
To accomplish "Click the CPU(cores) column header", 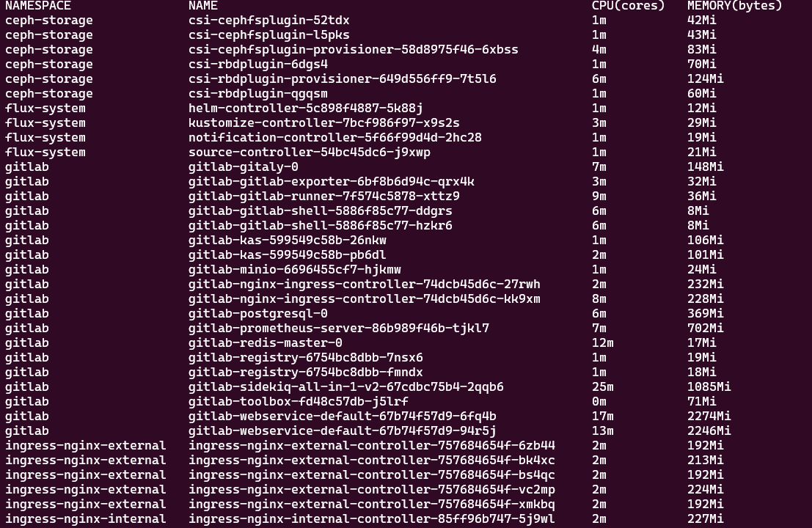I will (628, 6).
